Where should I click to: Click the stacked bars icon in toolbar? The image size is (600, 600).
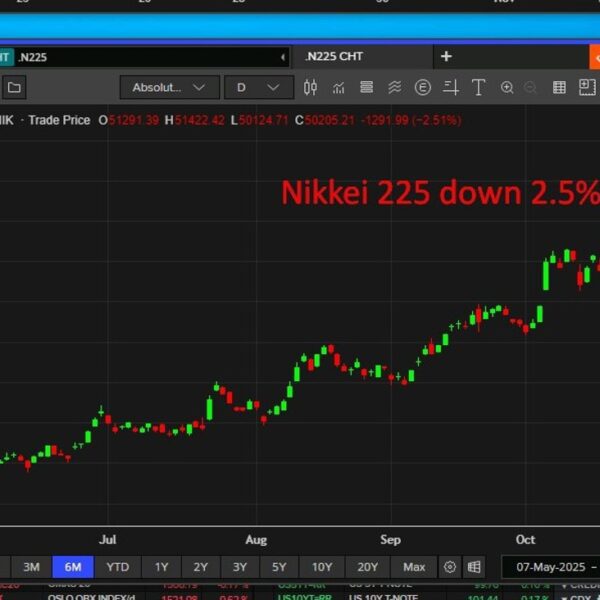367,88
